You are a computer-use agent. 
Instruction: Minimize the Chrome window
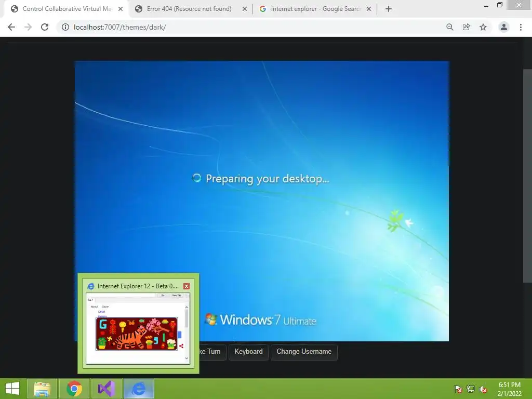(486, 5)
